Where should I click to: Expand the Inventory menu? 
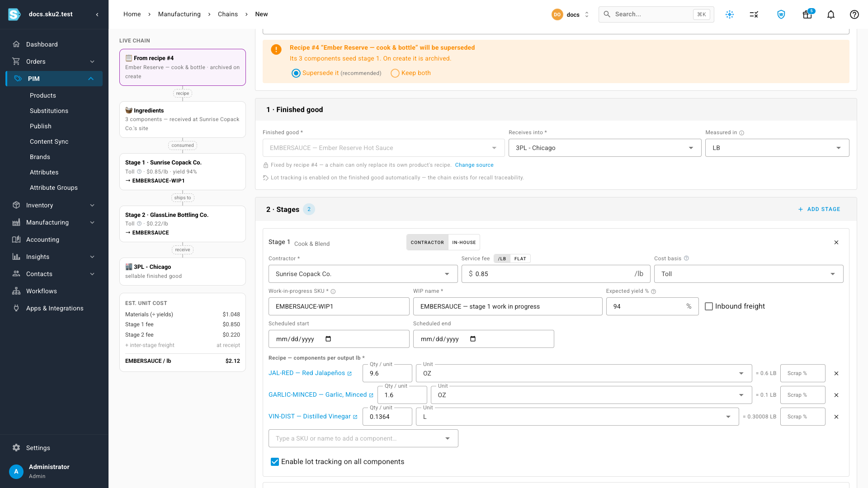[54, 205]
